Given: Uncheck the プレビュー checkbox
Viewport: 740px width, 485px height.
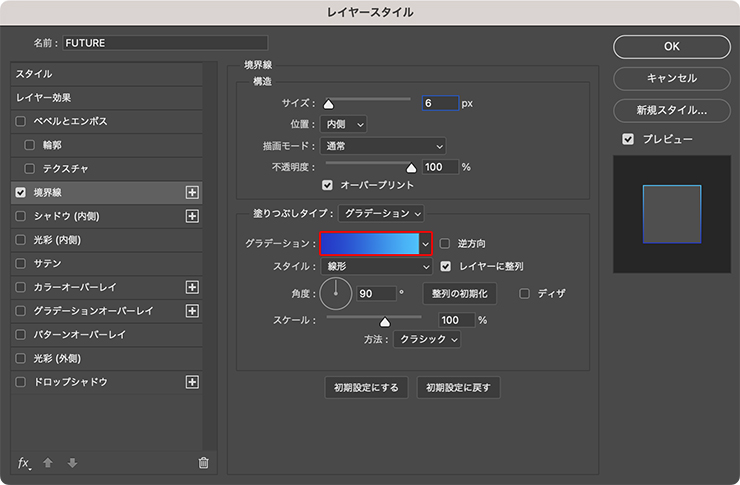Looking at the screenshot, I should (627, 139).
